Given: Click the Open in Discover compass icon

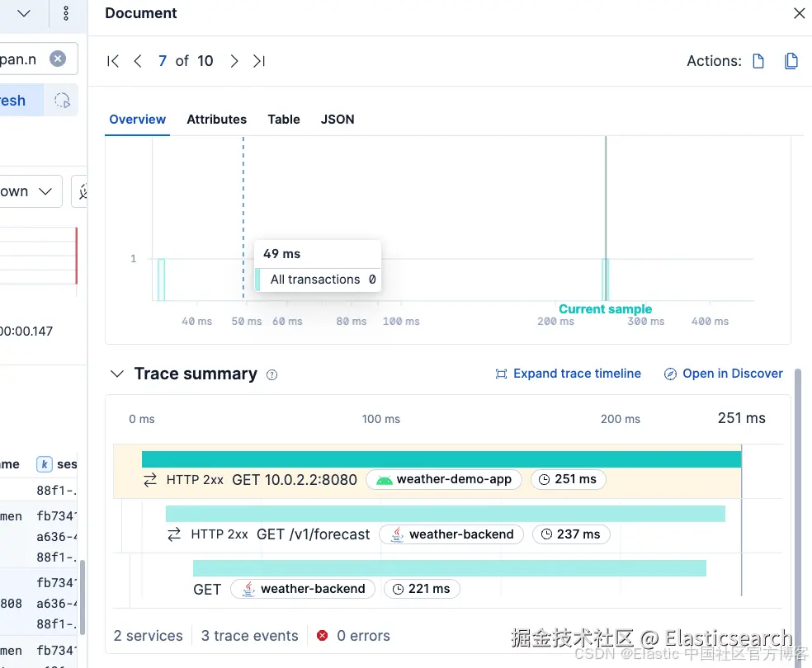Looking at the screenshot, I should coord(670,374).
